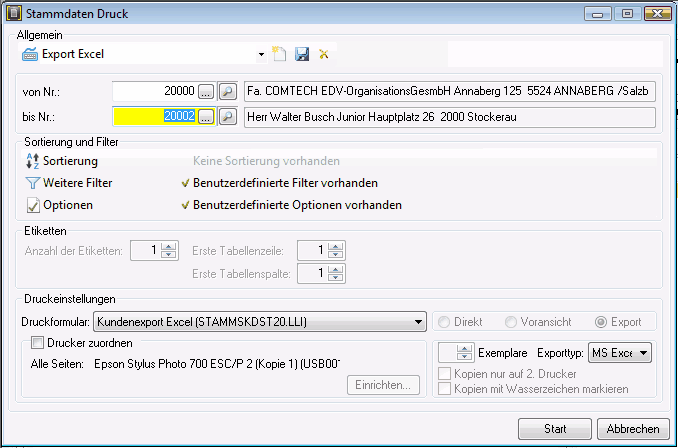Viewport: 678px width, 448px height.
Task: Open the magnifier search for bis Nr.
Action: click(227, 116)
